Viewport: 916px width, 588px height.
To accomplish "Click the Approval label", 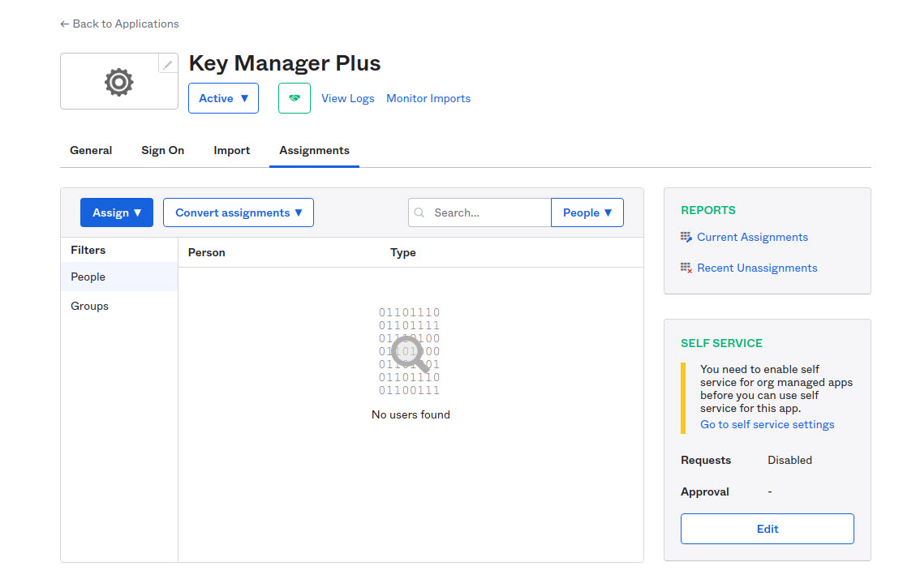I will point(704,491).
